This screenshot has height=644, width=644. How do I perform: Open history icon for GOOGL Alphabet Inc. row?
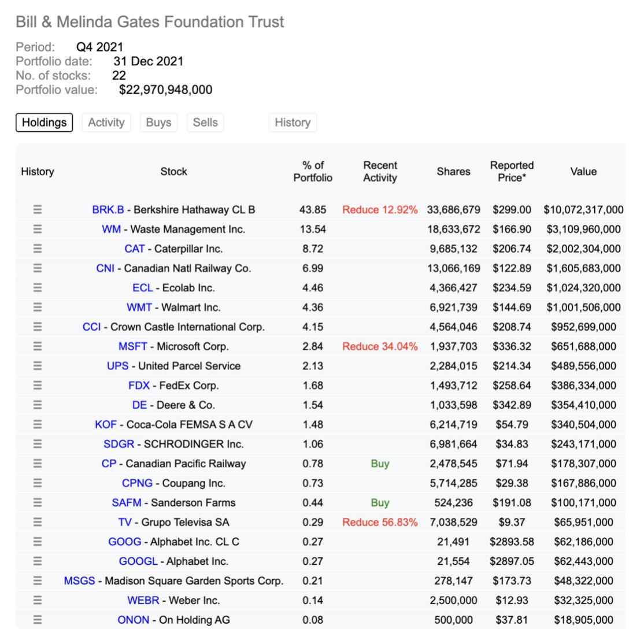(x=38, y=561)
